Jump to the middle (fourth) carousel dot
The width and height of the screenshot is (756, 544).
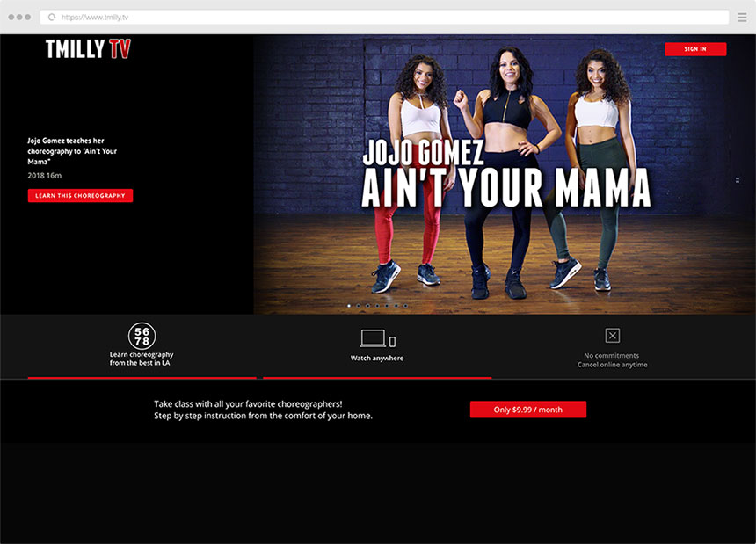click(x=378, y=306)
